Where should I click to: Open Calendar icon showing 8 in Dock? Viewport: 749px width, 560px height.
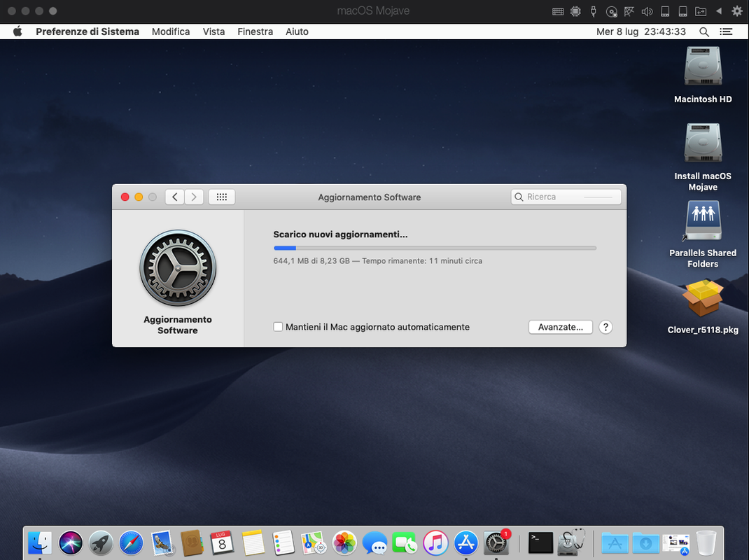[222, 543]
